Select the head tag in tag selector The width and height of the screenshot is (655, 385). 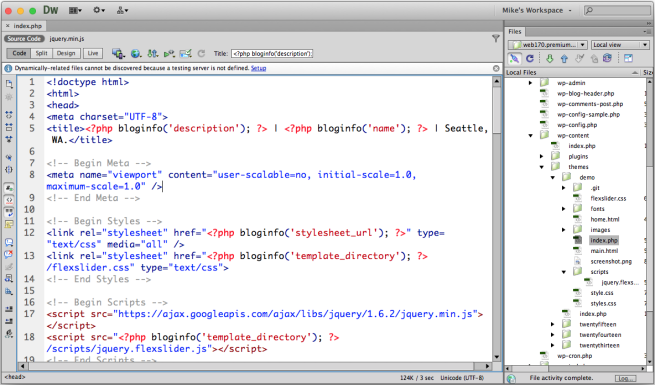15,377
